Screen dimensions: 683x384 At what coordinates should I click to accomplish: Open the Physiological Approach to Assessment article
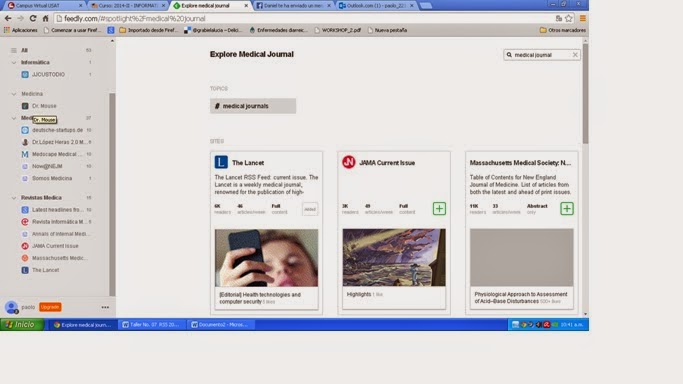tap(521, 298)
